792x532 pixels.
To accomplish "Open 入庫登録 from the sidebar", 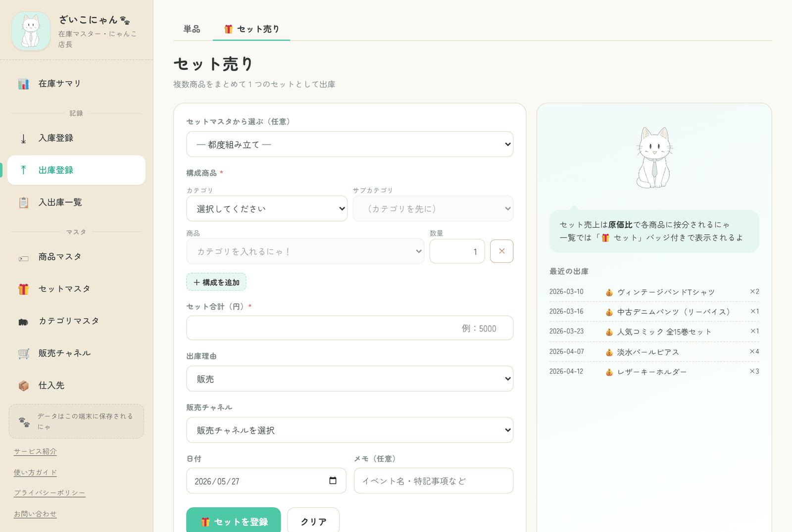I will [x=76, y=138].
